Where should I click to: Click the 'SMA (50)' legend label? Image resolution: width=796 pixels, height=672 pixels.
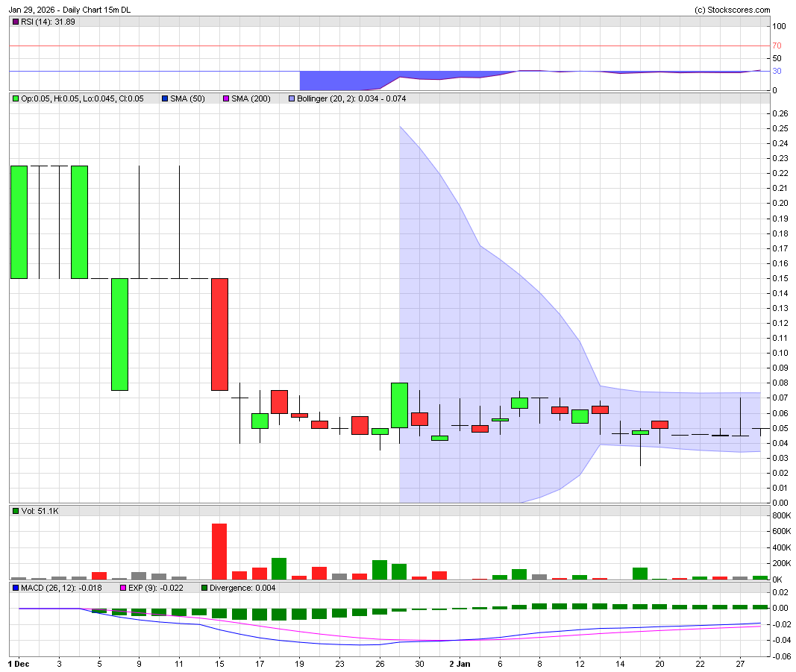(x=187, y=98)
